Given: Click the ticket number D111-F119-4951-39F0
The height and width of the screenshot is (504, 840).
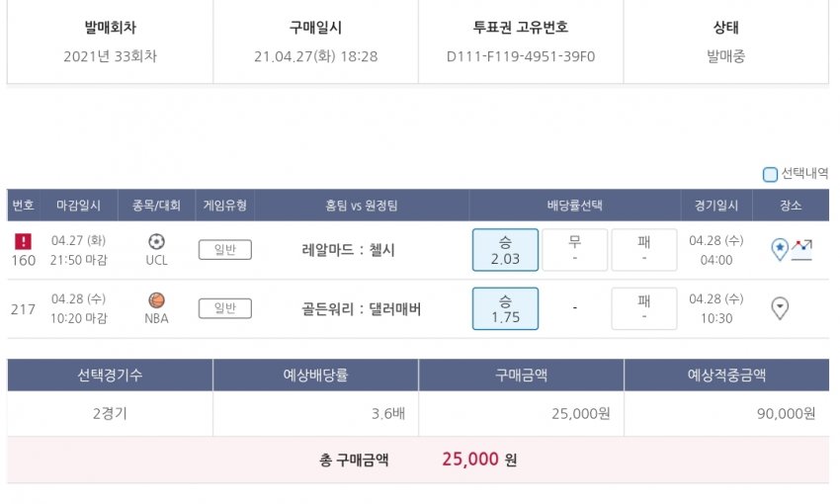Looking at the screenshot, I should [521, 56].
